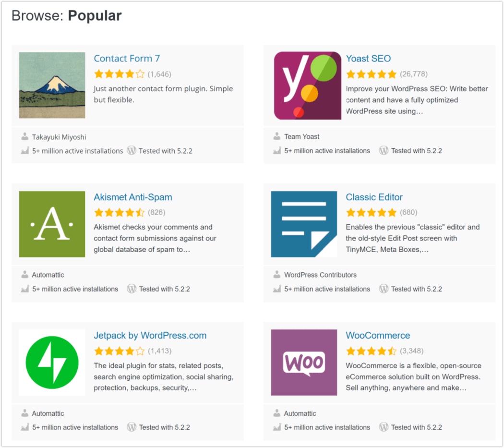Open the WooCommerce plugin page

tap(377, 335)
